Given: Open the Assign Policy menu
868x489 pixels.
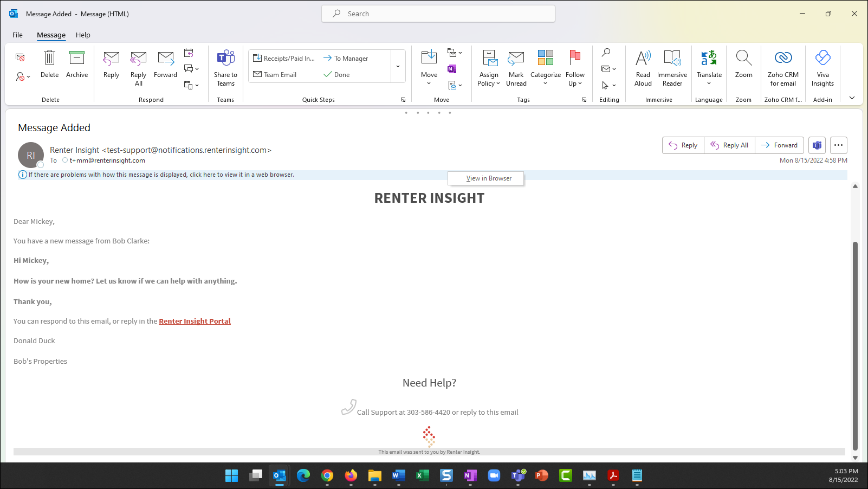Looking at the screenshot, I should coord(489,68).
